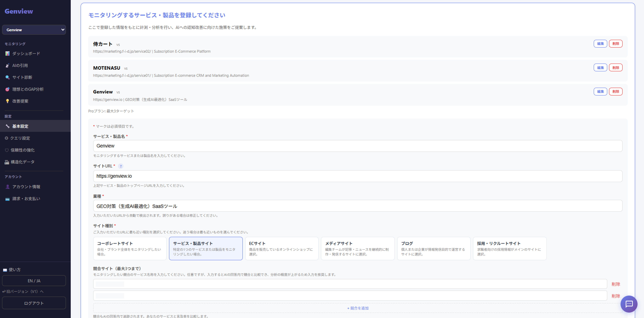Screen dimensions: 644x318
Task: Choose メディアサイト site type
Action: point(358,248)
